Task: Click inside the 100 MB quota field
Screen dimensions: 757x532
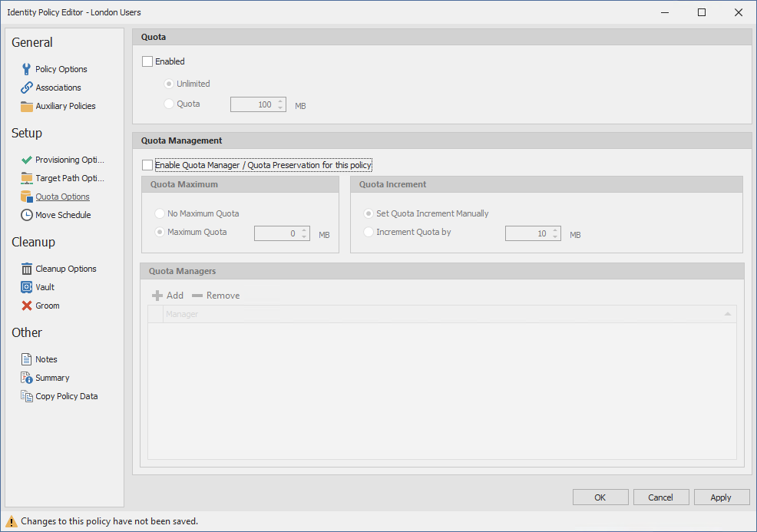Action: click(253, 104)
